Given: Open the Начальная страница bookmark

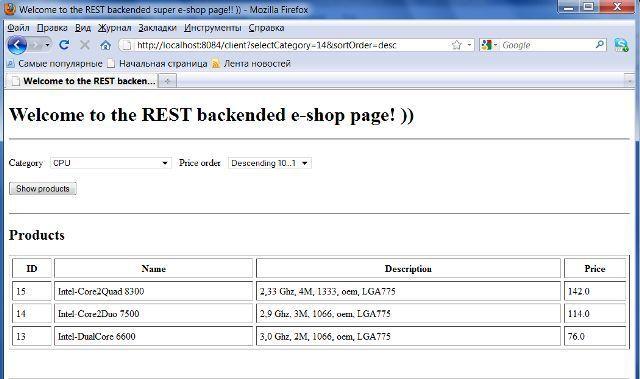Looking at the screenshot, I should [x=158, y=64].
